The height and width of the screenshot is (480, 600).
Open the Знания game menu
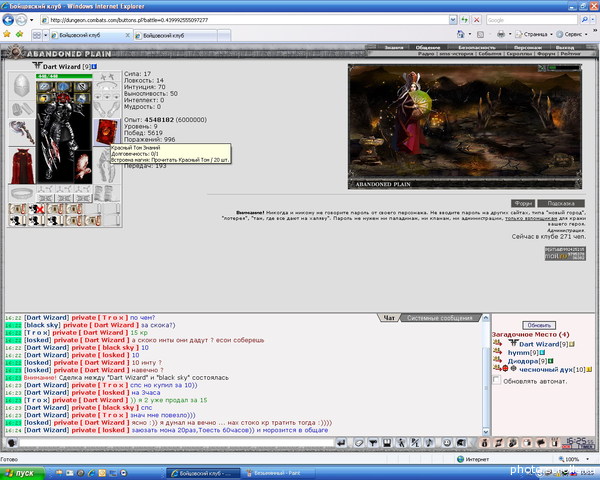point(394,47)
